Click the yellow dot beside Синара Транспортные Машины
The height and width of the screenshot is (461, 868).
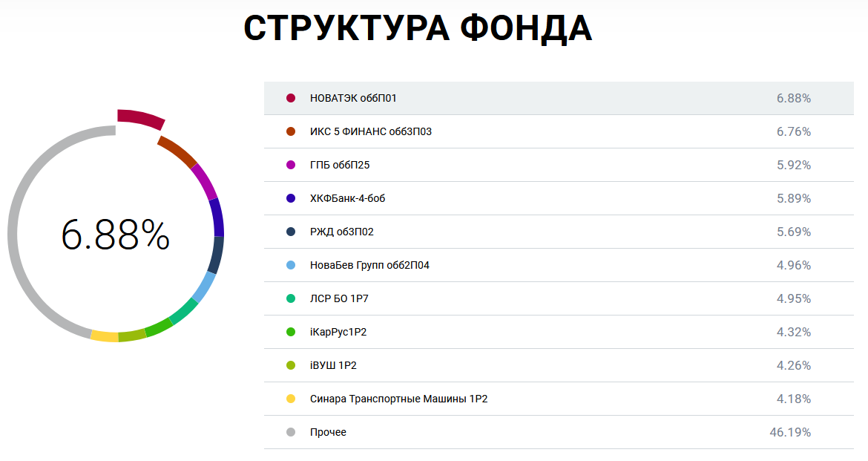[291, 399]
